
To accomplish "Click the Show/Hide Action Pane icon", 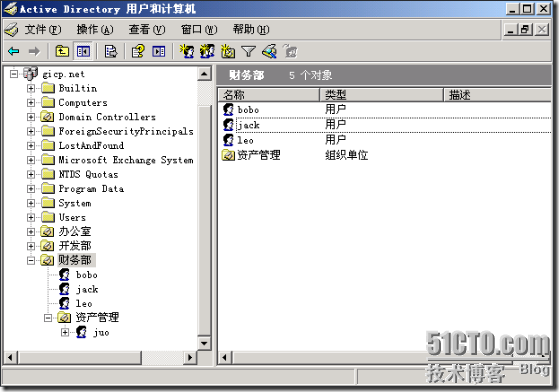I will click(x=159, y=51).
